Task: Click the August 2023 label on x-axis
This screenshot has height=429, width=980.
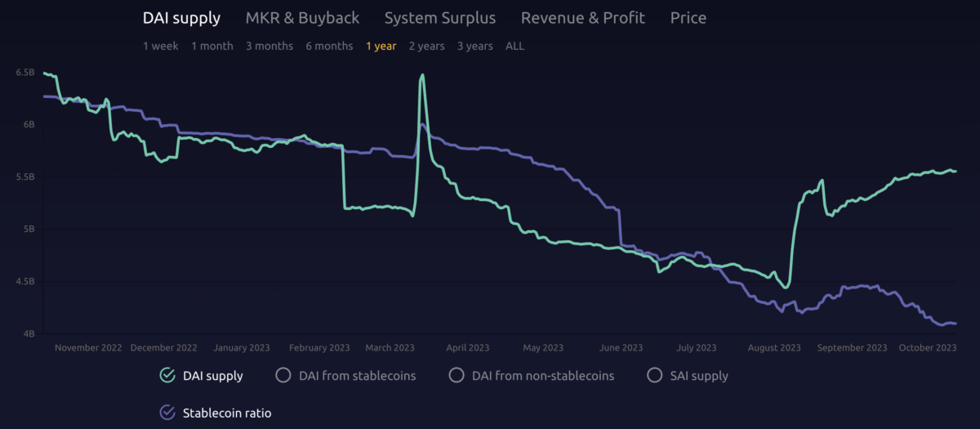Action: 774,347
